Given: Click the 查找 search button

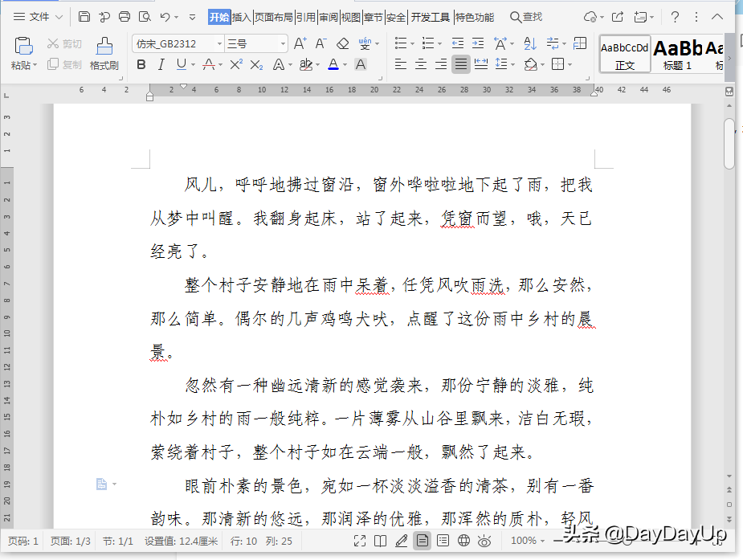Looking at the screenshot, I should coord(526,17).
